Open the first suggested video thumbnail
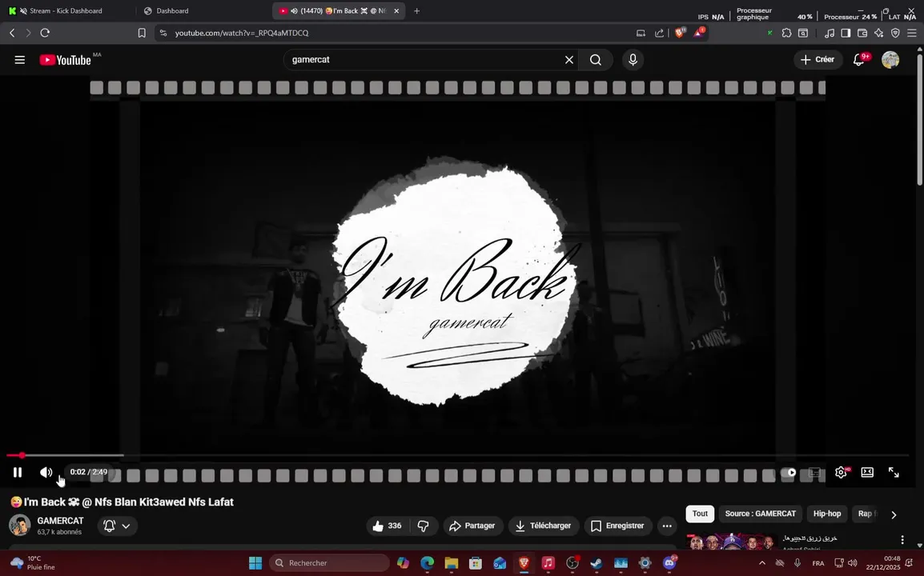 [731, 542]
